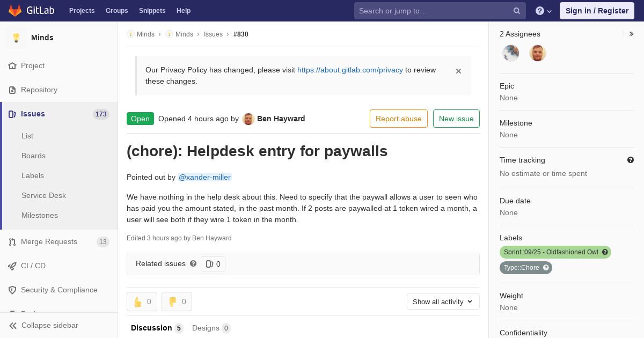
Task: Collapse sidebar using double arrow icon
Action: point(13,325)
